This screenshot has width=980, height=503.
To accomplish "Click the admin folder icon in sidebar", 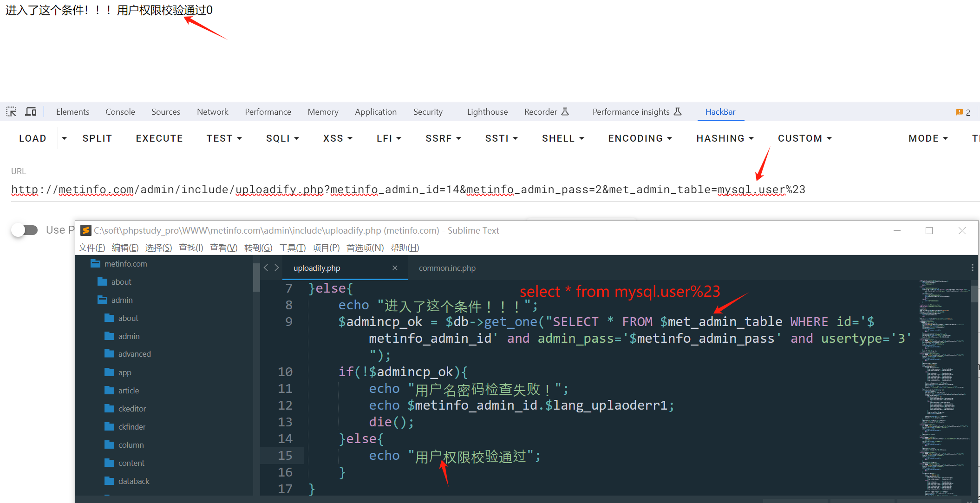I will click(x=102, y=300).
